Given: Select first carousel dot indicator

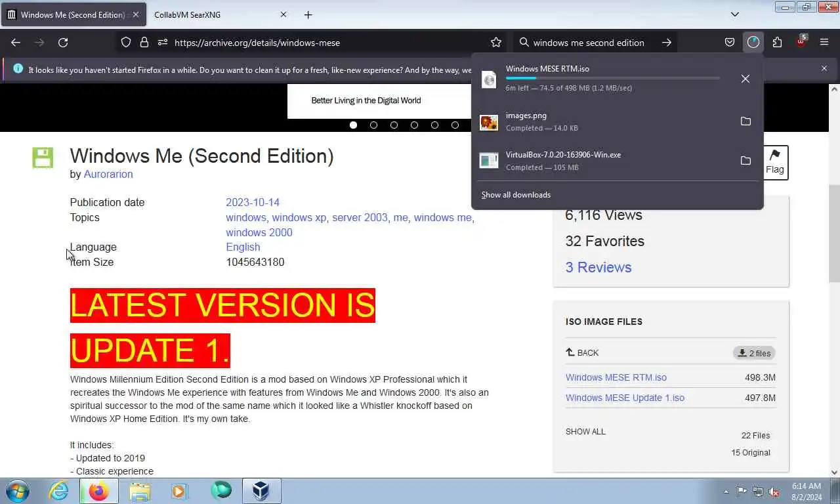Looking at the screenshot, I should tap(353, 125).
